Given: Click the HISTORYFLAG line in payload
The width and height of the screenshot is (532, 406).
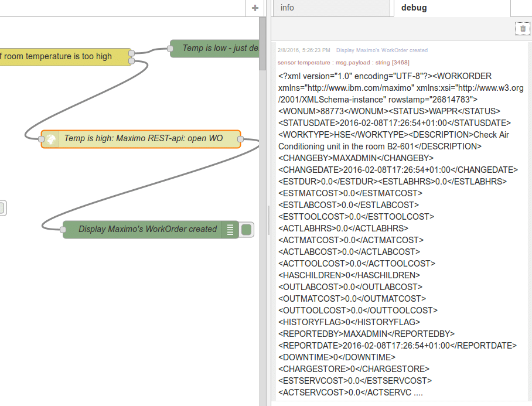Looking at the screenshot, I should tap(349, 322).
